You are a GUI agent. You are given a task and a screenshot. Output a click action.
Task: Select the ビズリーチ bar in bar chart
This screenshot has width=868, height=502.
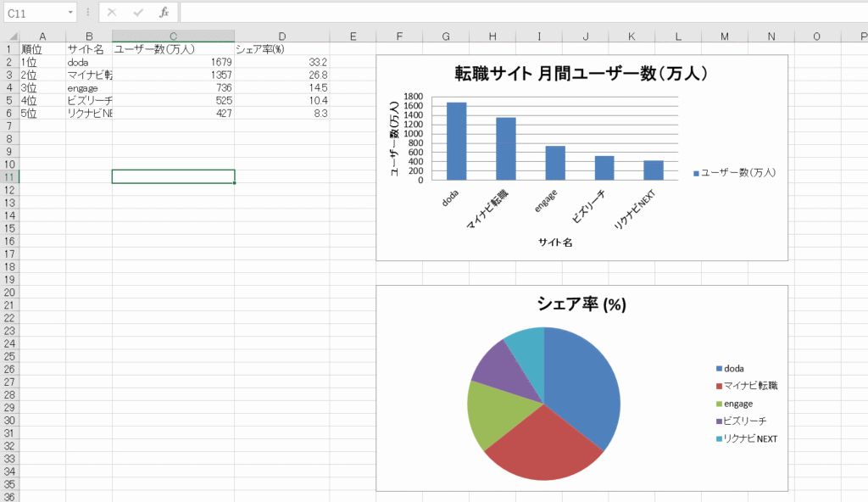click(604, 168)
